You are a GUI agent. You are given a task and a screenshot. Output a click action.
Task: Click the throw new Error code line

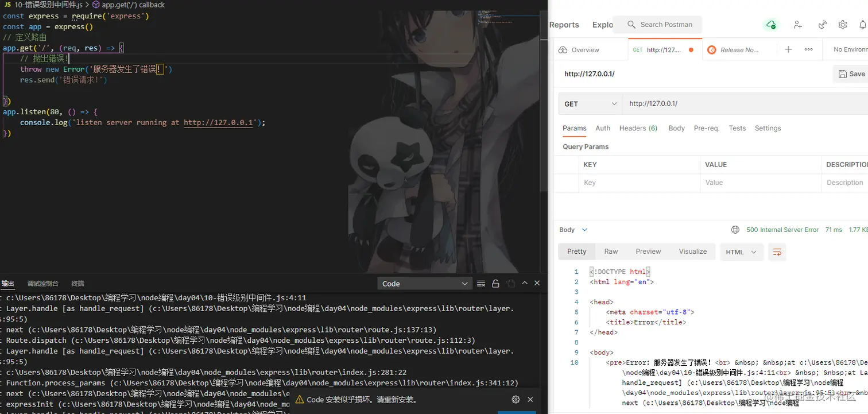tap(96, 69)
